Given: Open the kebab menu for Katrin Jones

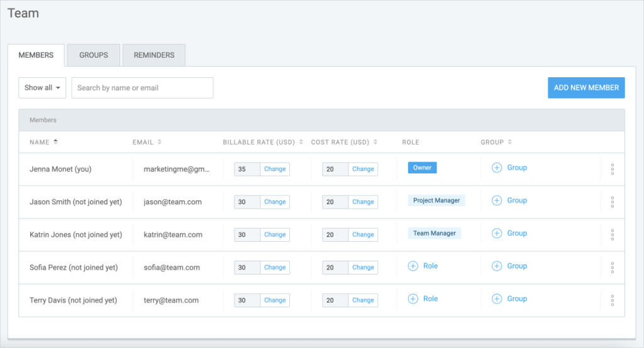Looking at the screenshot, I should (x=612, y=235).
